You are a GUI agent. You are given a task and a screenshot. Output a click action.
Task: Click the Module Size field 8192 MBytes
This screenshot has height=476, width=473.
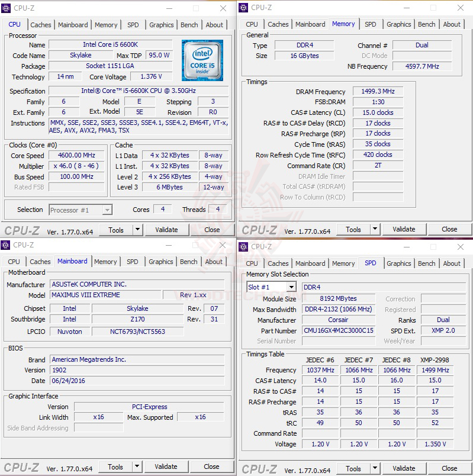coord(339,299)
